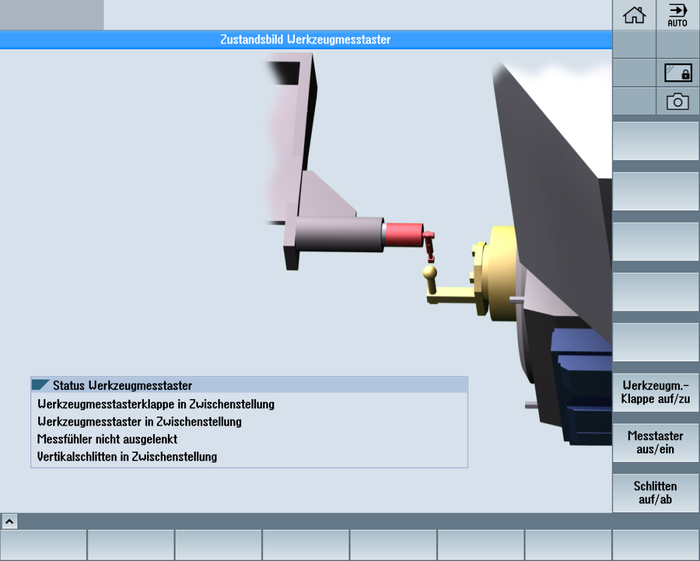Toggle Messtaster aus/ein softkey
The image size is (700, 561).
(x=656, y=442)
